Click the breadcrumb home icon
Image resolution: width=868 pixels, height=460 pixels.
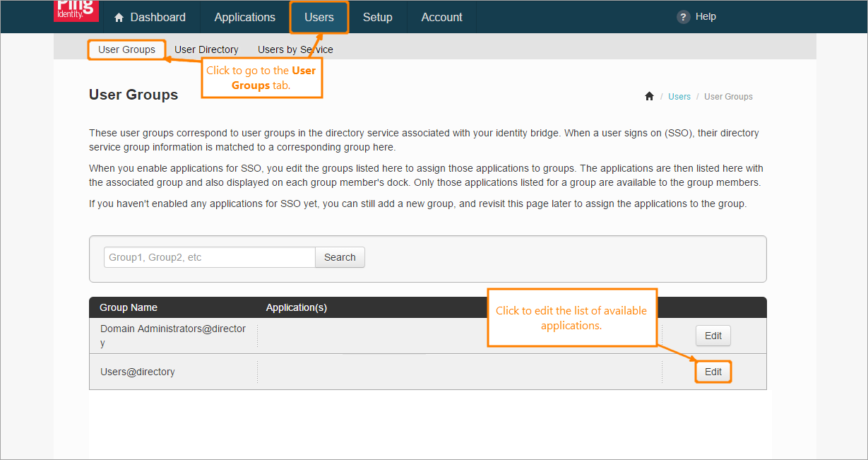pyautogui.click(x=649, y=97)
